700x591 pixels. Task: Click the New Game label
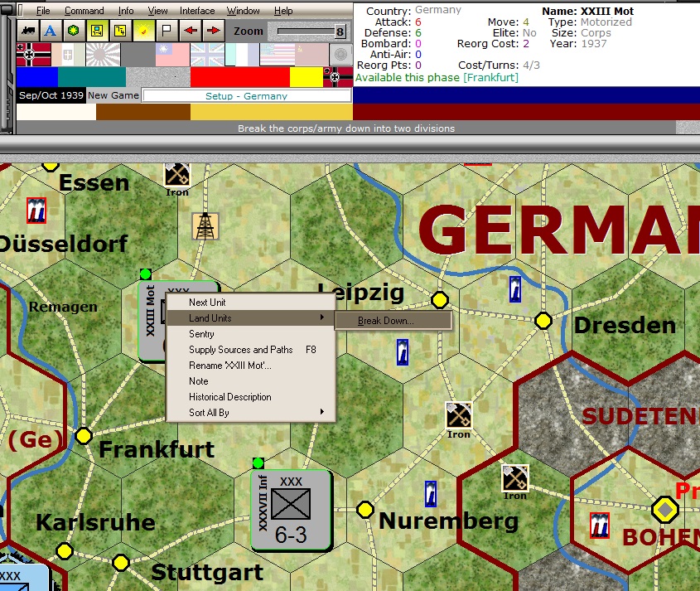(113, 95)
